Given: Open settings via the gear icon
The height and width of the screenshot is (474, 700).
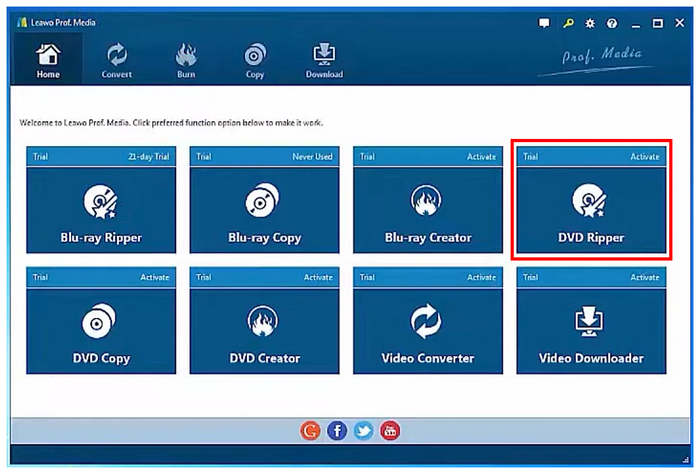Looking at the screenshot, I should click(x=590, y=23).
